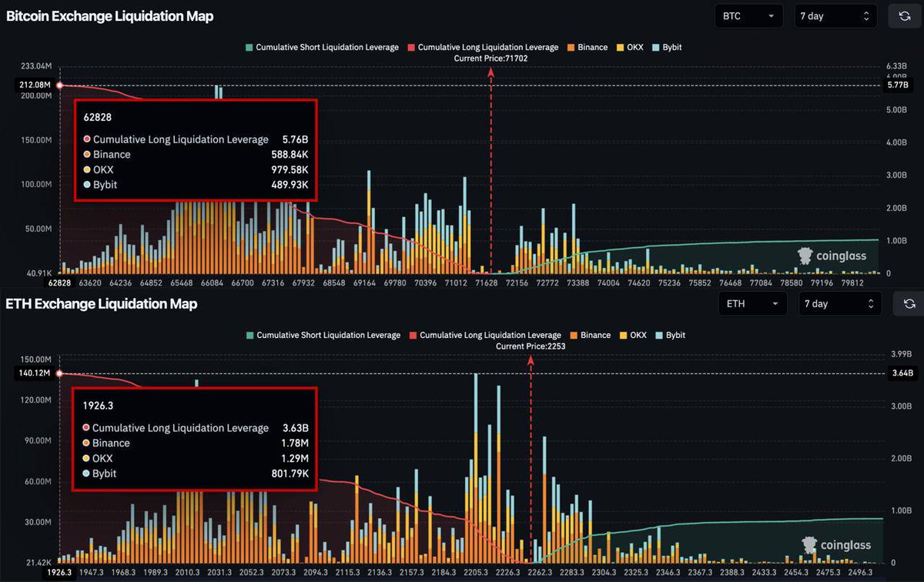Screen dimensions: 924x582
Task: Hide Binance series in ETH chart legend
Action: [x=589, y=335]
